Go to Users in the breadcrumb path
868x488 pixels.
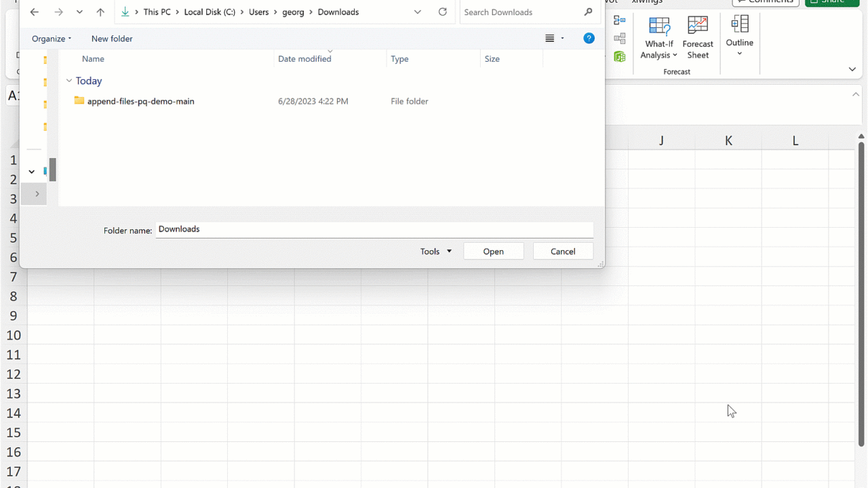(258, 12)
